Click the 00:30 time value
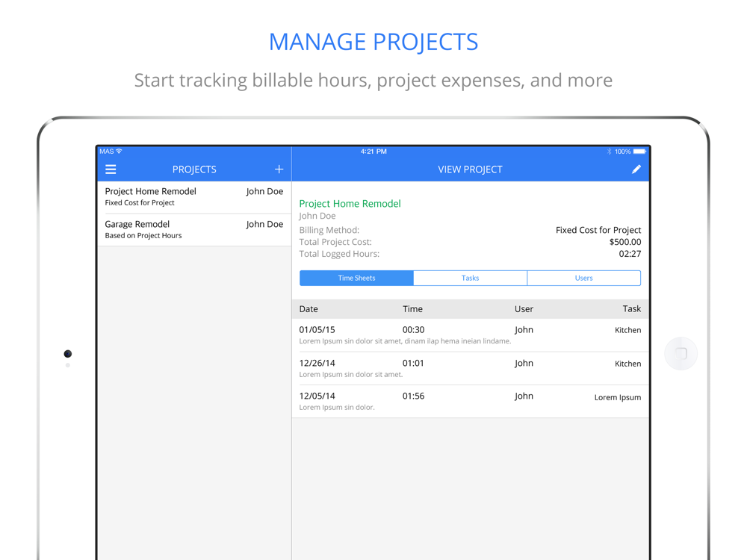747x560 pixels. click(x=413, y=329)
